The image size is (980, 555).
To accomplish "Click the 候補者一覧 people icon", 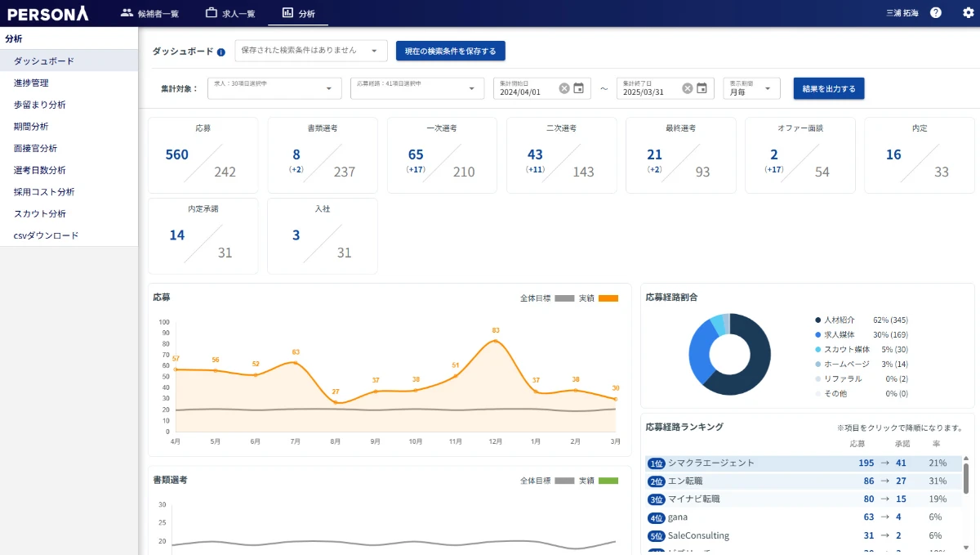I will (126, 12).
